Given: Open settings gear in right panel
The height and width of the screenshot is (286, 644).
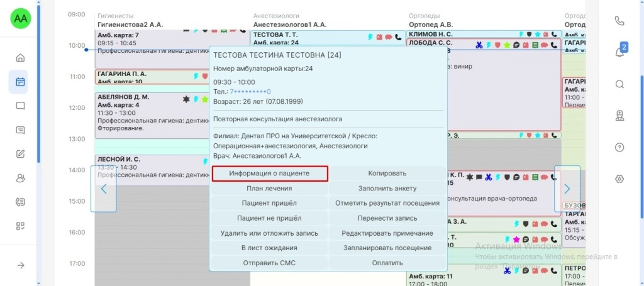Looking at the screenshot, I should click(619, 179).
